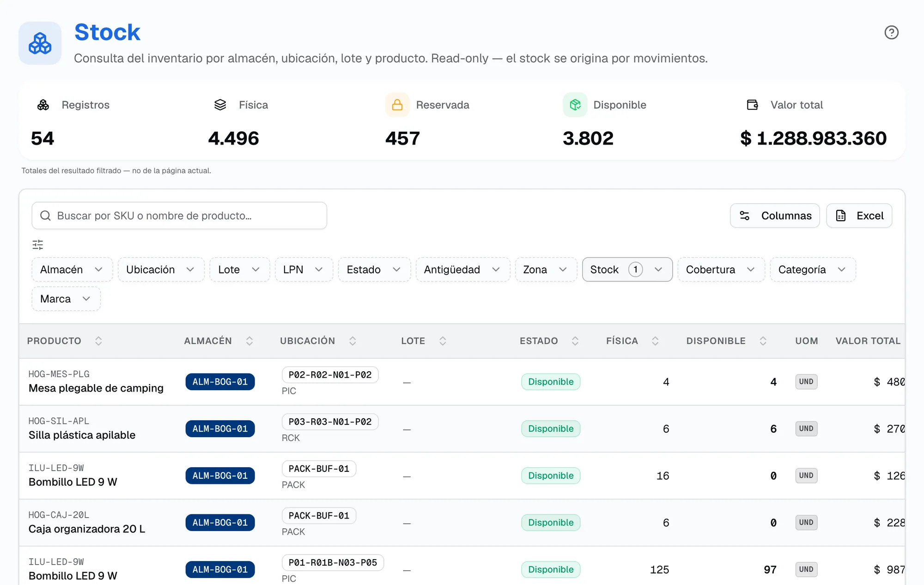Select the Caja organizadora 20 L row
The width and height of the screenshot is (924, 585).
tap(462, 523)
